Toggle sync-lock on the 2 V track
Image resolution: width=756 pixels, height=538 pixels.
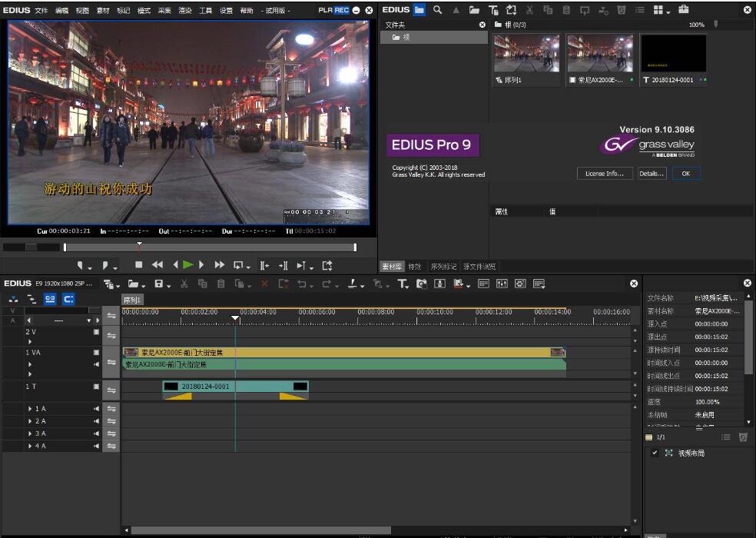[x=111, y=335]
